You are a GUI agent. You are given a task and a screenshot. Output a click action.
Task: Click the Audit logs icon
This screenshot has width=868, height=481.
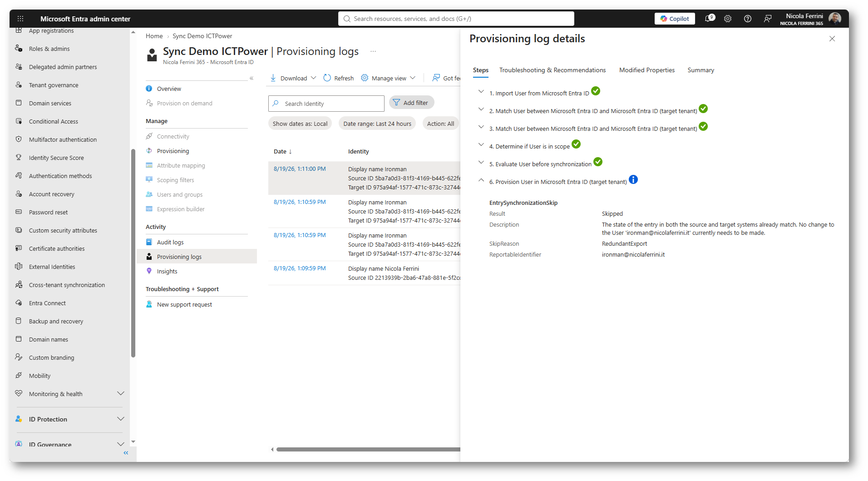point(149,242)
